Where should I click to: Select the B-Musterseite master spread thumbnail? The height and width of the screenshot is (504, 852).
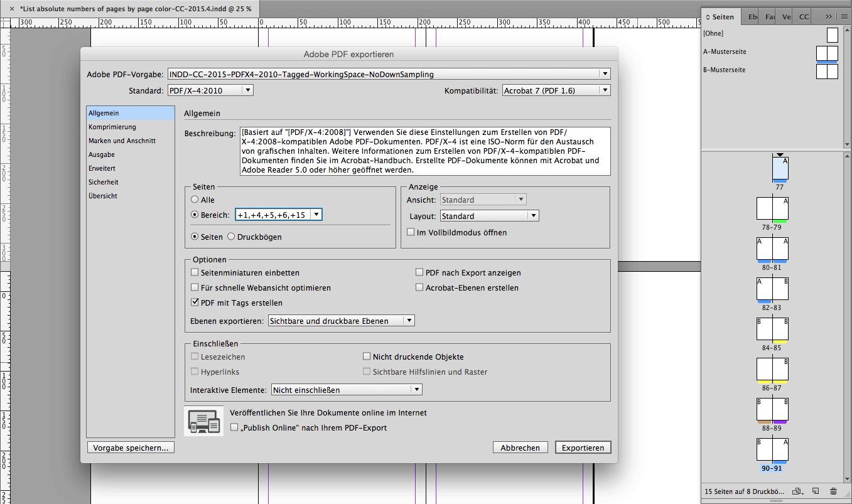(827, 72)
